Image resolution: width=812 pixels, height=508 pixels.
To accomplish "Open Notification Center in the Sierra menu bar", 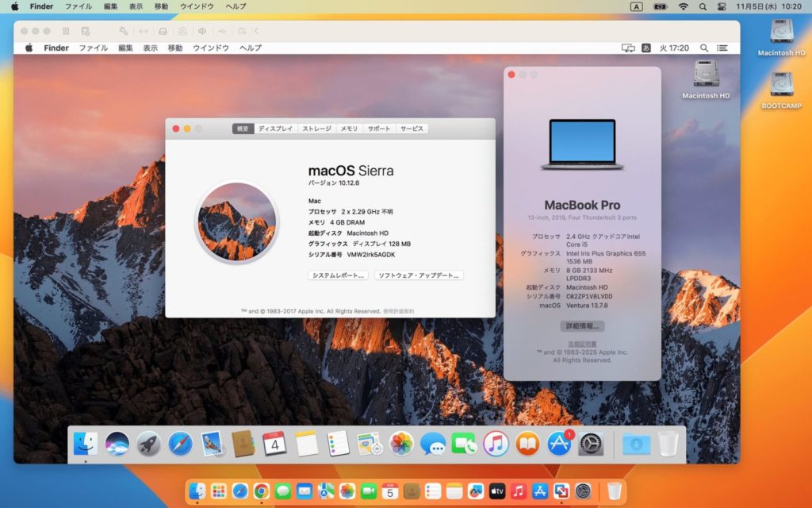I will [x=722, y=48].
